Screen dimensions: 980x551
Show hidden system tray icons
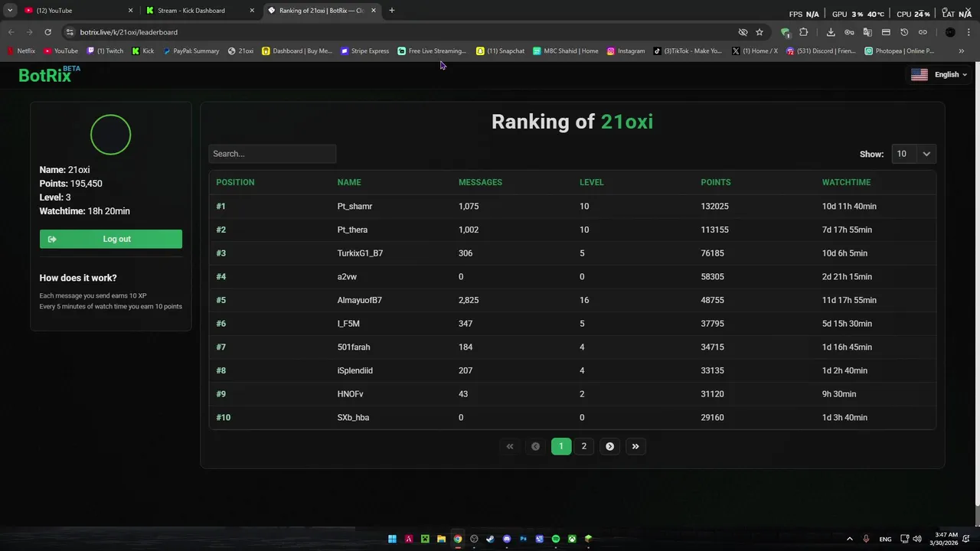849,539
